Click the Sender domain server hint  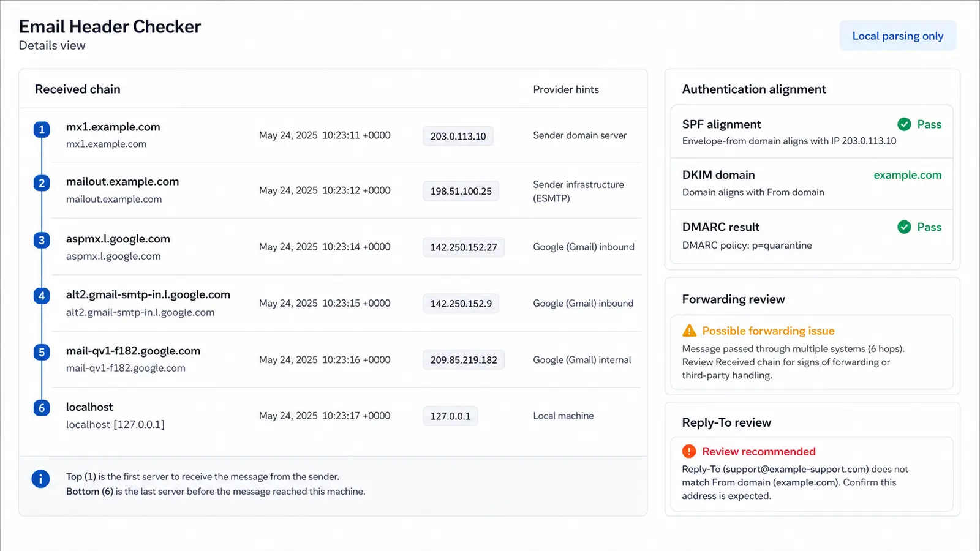[580, 135]
